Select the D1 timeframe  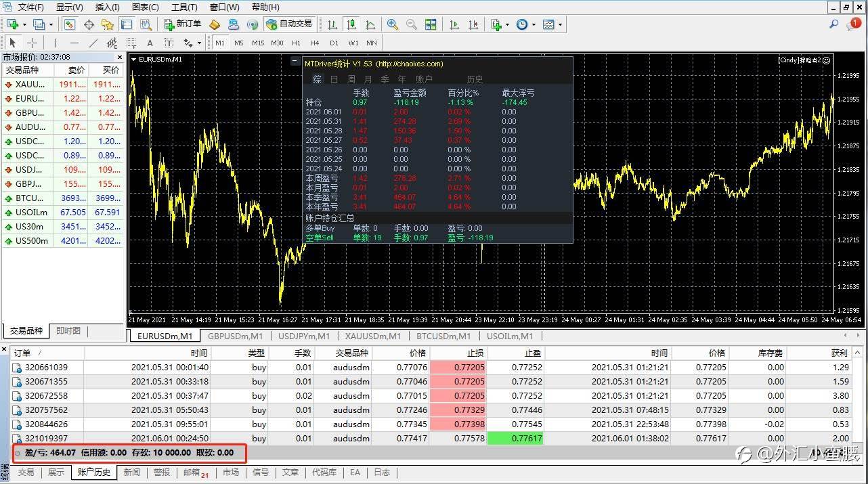point(334,43)
